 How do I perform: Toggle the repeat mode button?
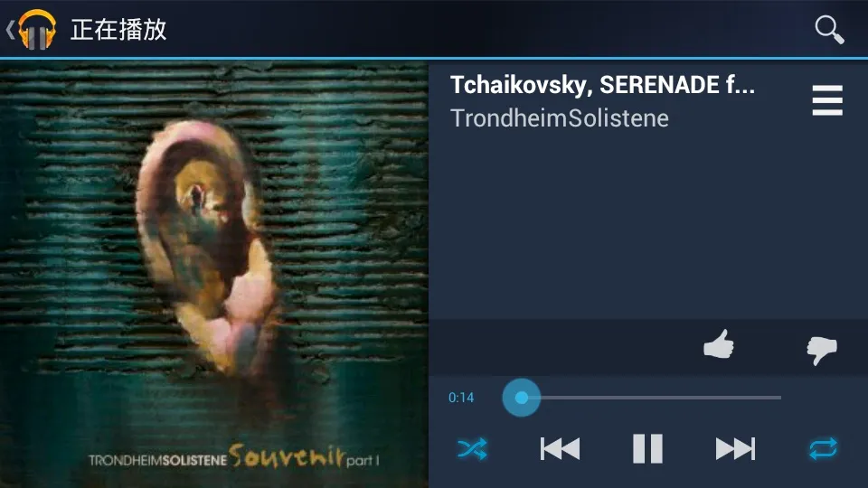tap(823, 449)
